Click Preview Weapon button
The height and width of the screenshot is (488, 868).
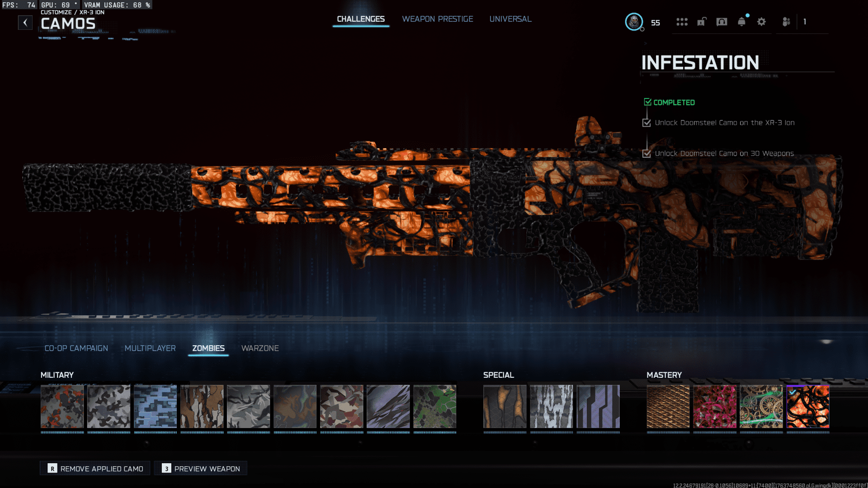point(201,469)
